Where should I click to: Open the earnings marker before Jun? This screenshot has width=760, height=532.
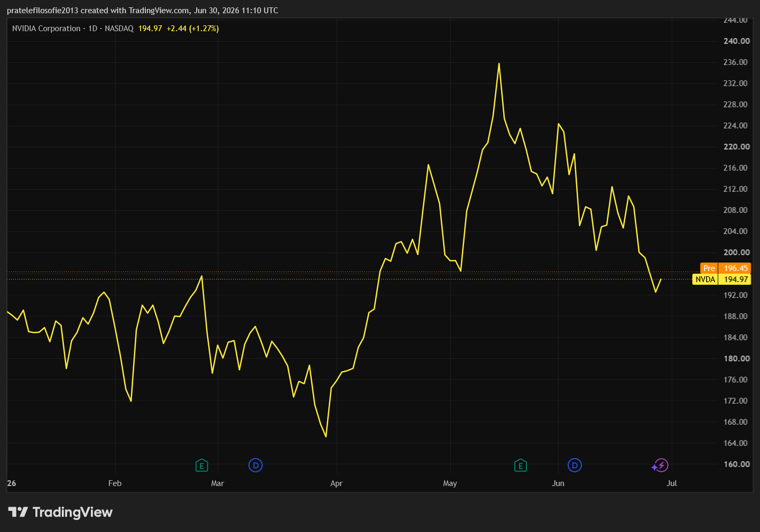click(x=521, y=465)
